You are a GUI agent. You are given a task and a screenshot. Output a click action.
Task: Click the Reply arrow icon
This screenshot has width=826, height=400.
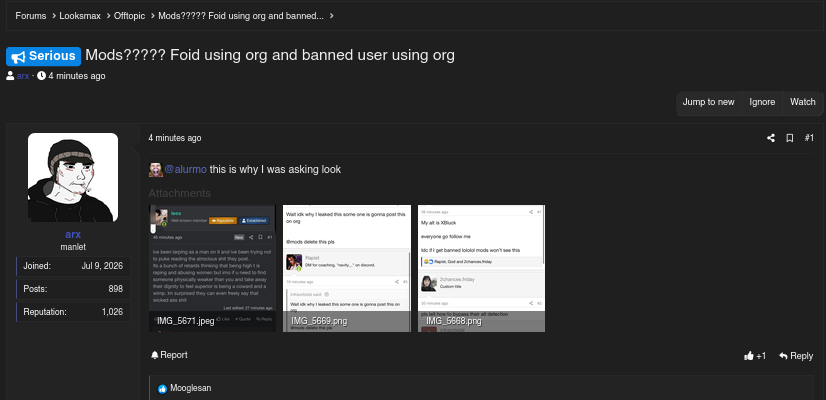click(783, 356)
